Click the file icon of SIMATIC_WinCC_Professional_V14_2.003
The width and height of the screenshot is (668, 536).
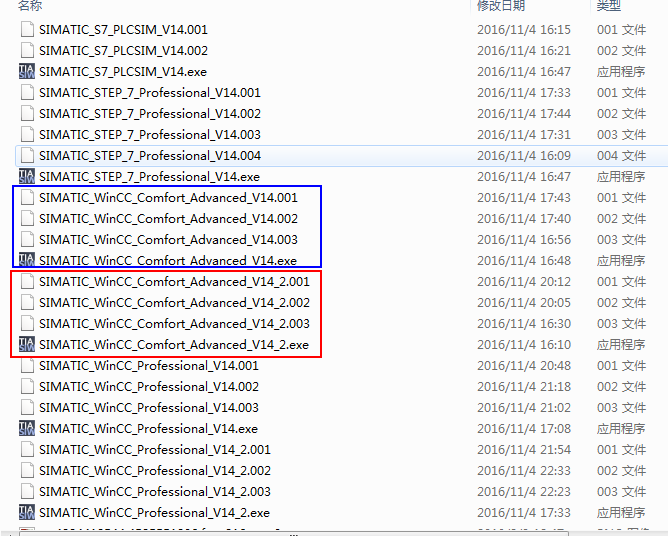(x=27, y=491)
